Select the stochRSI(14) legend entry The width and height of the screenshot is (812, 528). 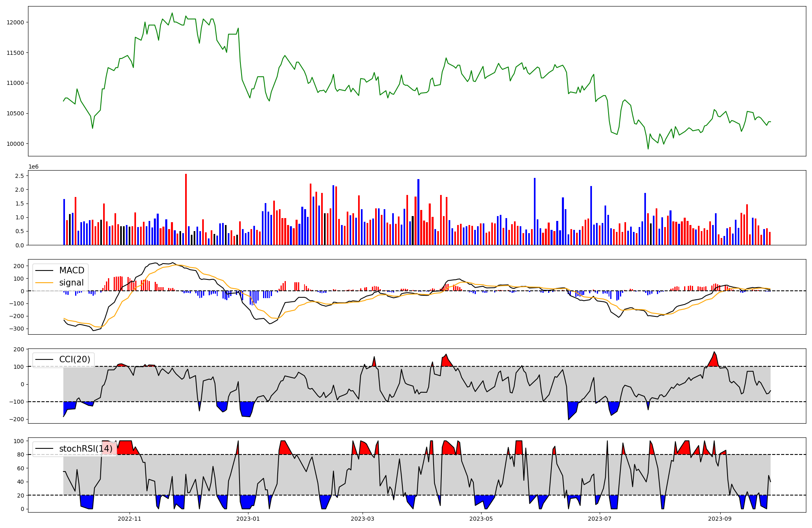point(85,449)
